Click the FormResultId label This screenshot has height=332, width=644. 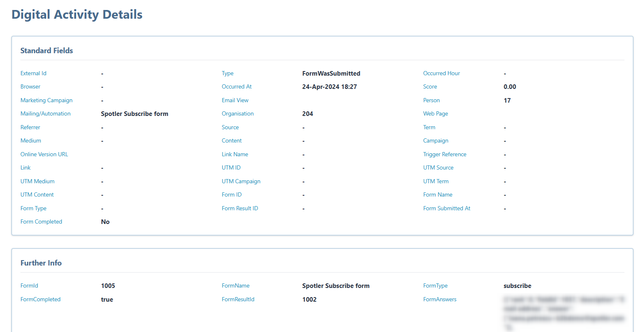pyautogui.click(x=238, y=299)
